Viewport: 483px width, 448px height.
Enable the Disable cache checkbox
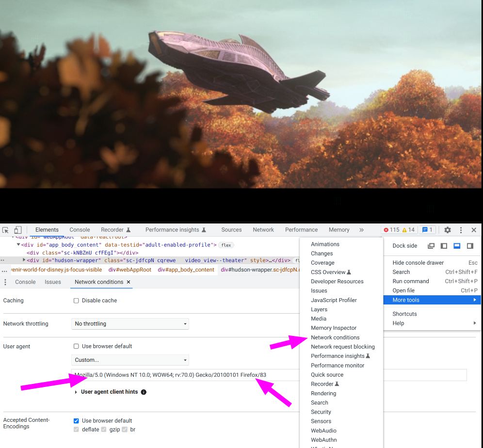(x=76, y=301)
